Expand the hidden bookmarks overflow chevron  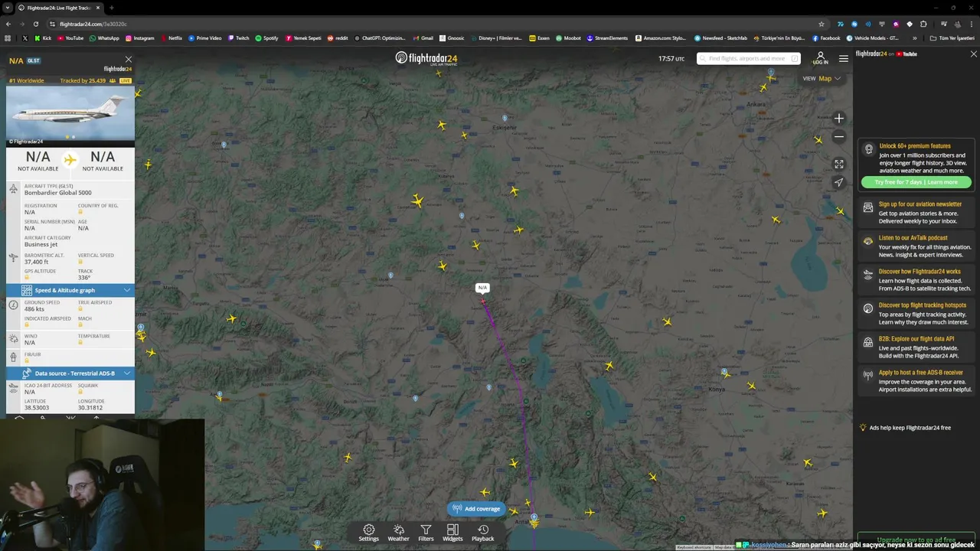(x=914, y=37)
